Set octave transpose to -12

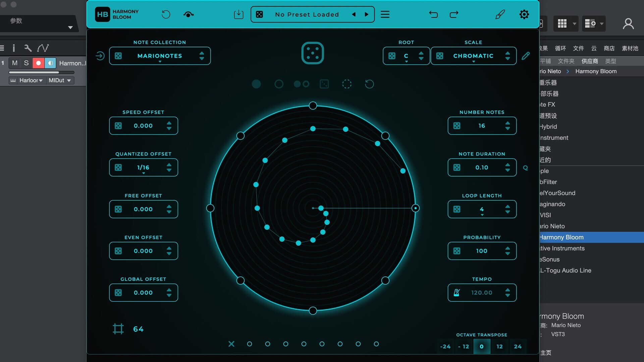464,347
